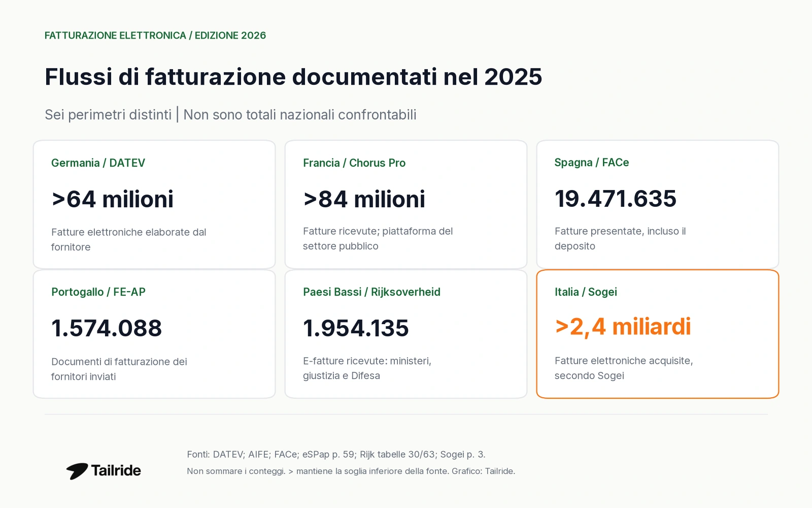This screenshot has width=812, height=508.
Task: Select the 'Italia / Sogei' card label
Action: pyautogui.click(x=586, y=292)
